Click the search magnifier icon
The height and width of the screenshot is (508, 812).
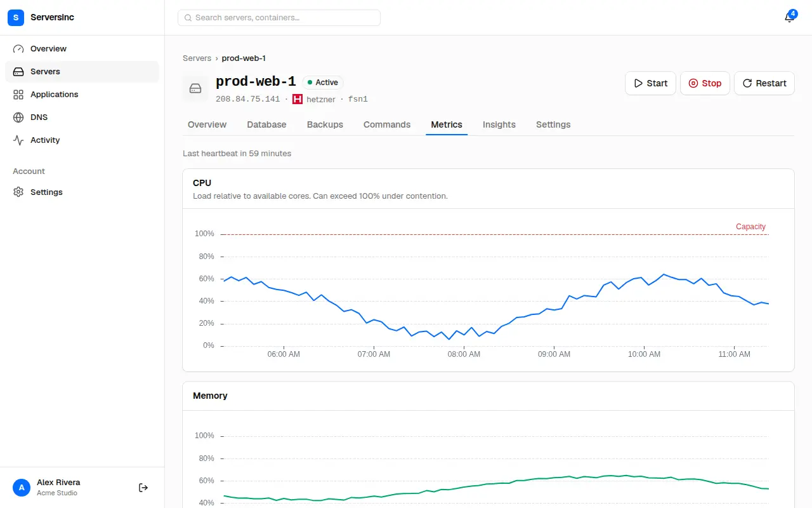(188, 18)
